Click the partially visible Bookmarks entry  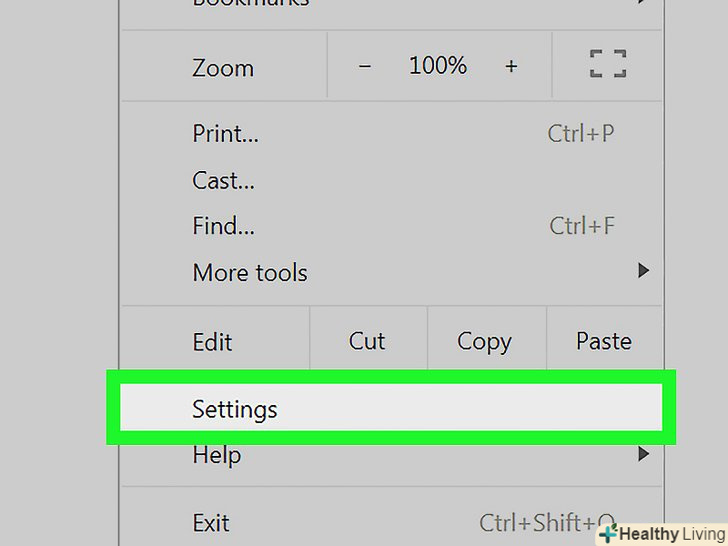click(250, 4)
